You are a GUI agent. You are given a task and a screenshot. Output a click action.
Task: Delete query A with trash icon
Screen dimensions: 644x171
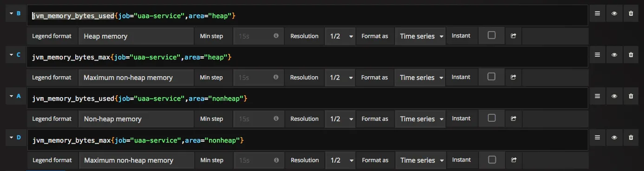pyautogui.click(x=631, y=96)
